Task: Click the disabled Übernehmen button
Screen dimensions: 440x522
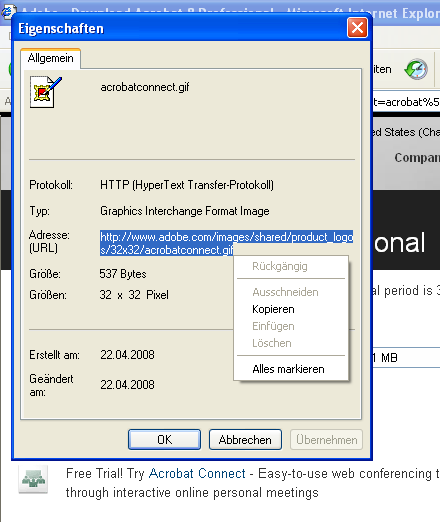Action: (x=326, y=440)
